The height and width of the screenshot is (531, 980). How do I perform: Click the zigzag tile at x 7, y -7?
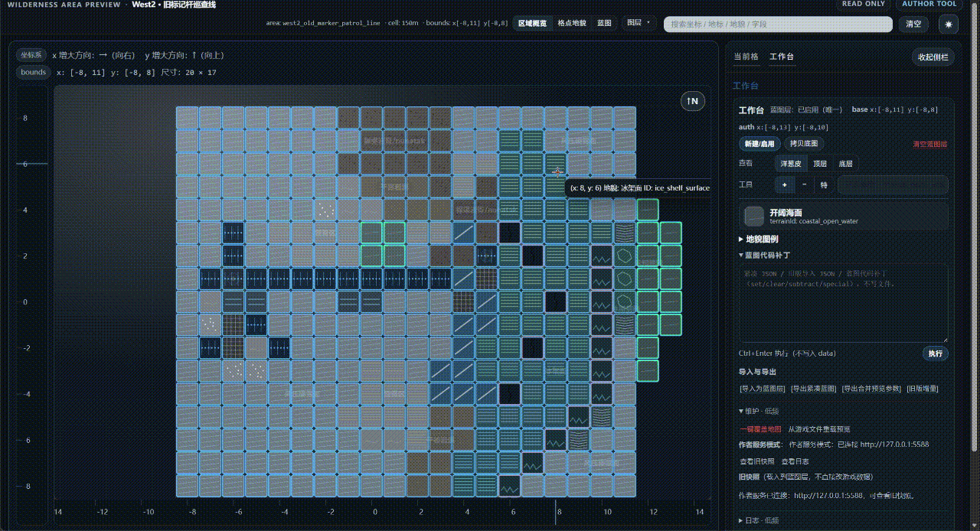pos(532,462)
